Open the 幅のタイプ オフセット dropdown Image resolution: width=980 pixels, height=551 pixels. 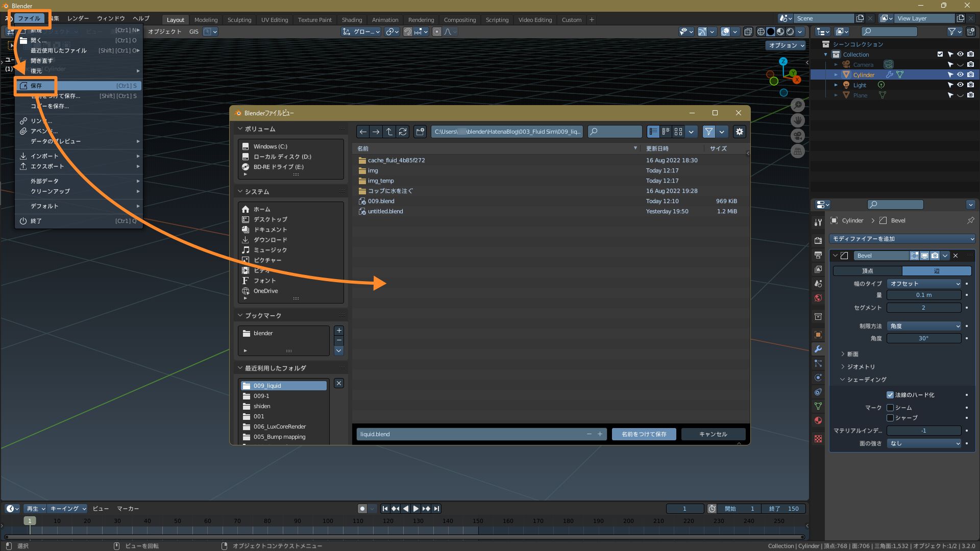924,284
